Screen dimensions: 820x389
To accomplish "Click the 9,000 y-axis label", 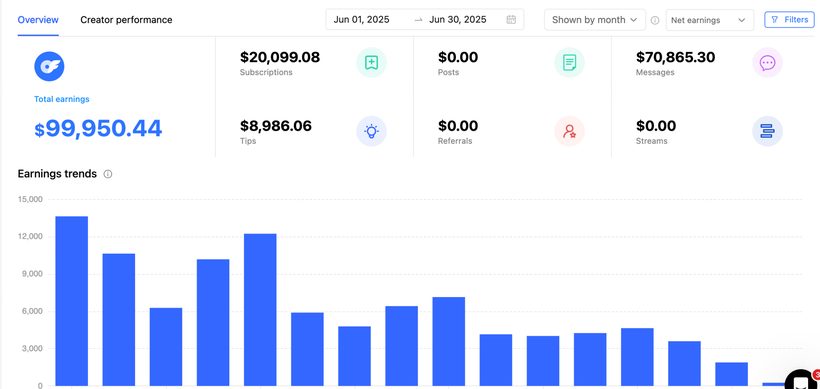I will click(32, 274).
